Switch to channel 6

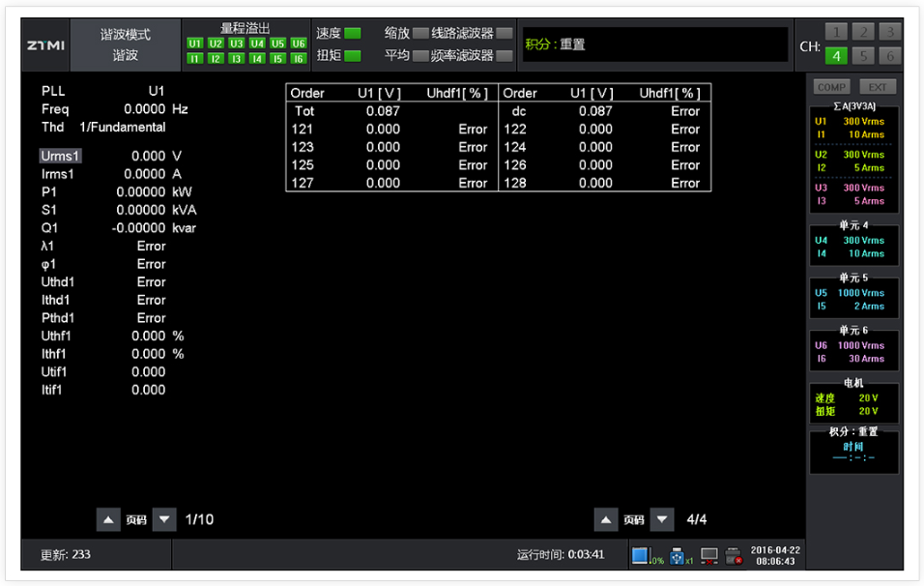[x=890, y=55]
